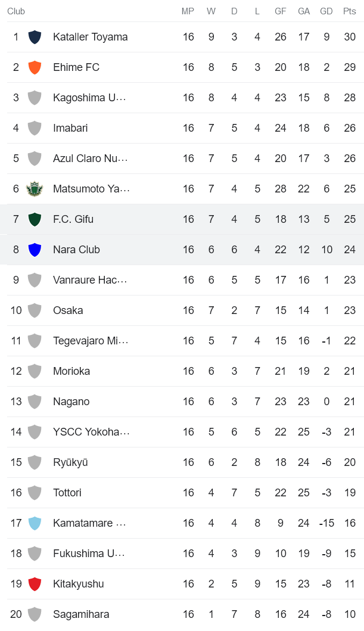The height and width of the screenshot is (631, 364).
Task: Click the Kataller Toyama club crest
Action: pyautogui.click(x=35, y=36)
